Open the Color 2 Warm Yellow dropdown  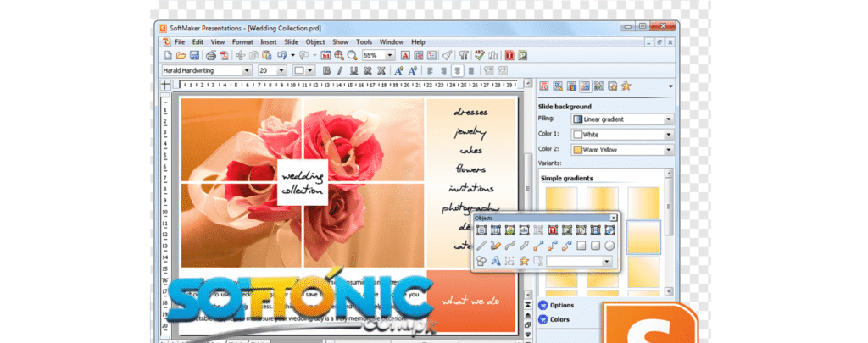[669, 150]
